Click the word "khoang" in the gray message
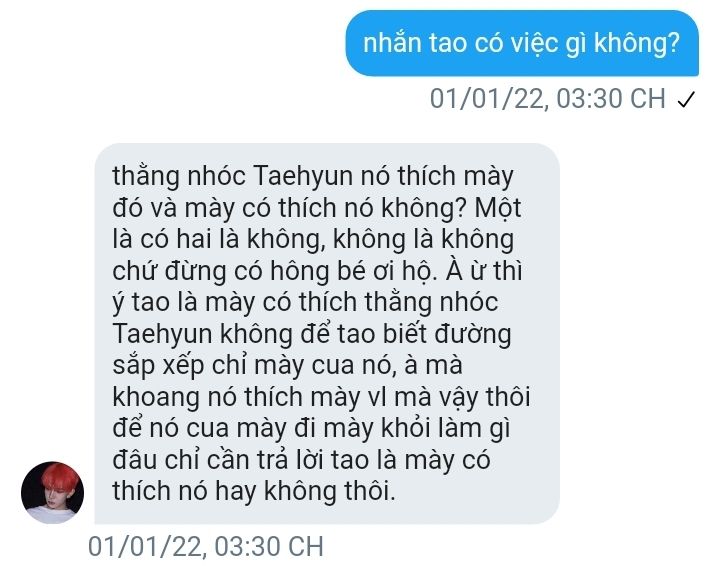 [x=156, y=397]
